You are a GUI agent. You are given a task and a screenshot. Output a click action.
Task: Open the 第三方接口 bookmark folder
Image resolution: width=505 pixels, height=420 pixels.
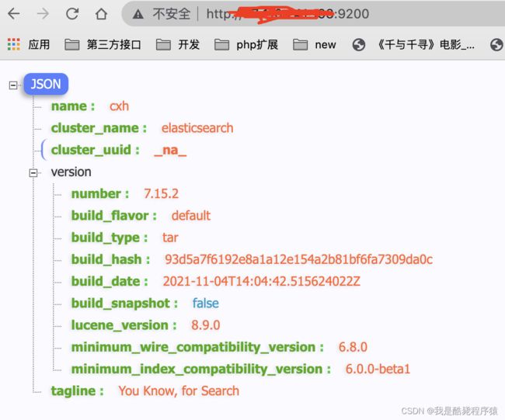103,44
